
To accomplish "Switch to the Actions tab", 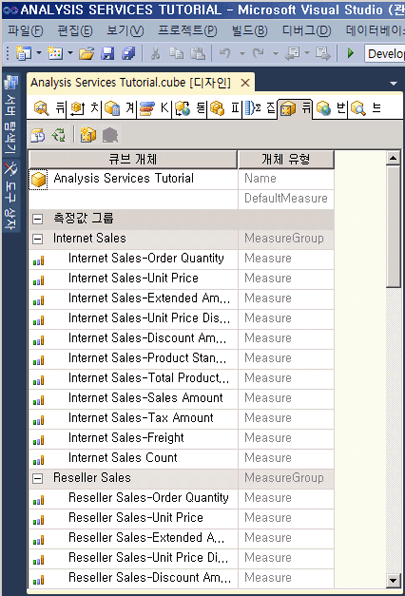I will point(190,108).
